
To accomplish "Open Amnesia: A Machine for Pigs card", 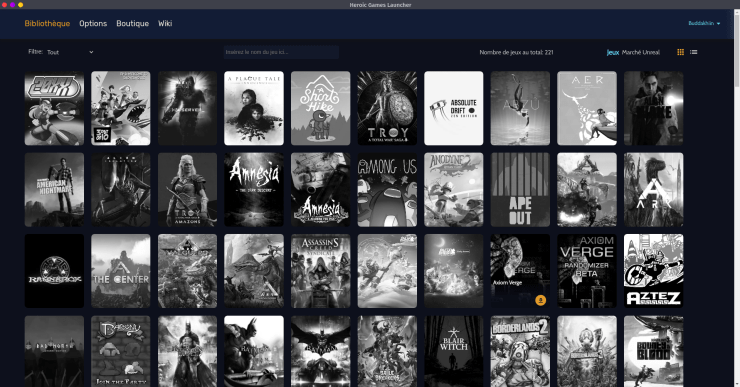I will (x=320, y=190).
